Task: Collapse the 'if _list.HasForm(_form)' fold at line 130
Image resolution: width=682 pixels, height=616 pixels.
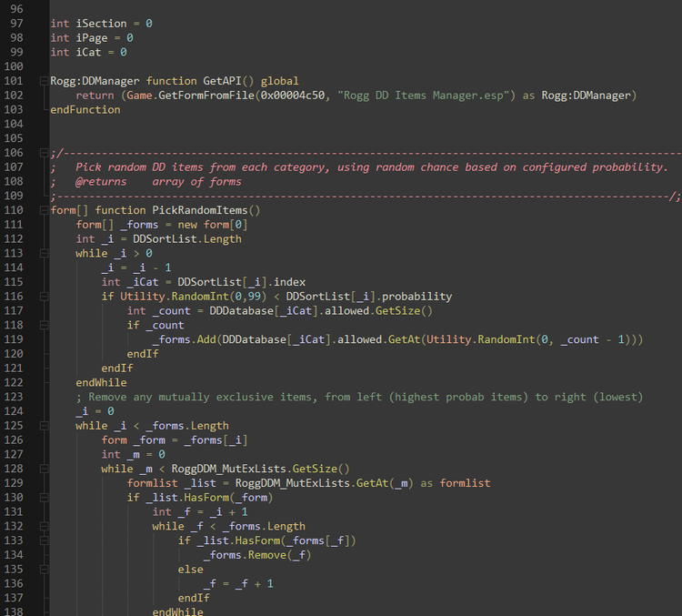Action: 44,498
